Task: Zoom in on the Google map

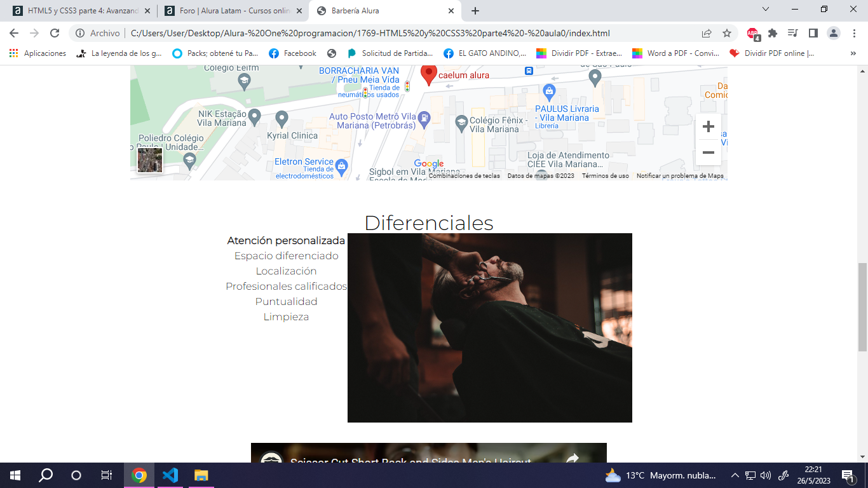Action: (x=709, y=126)
